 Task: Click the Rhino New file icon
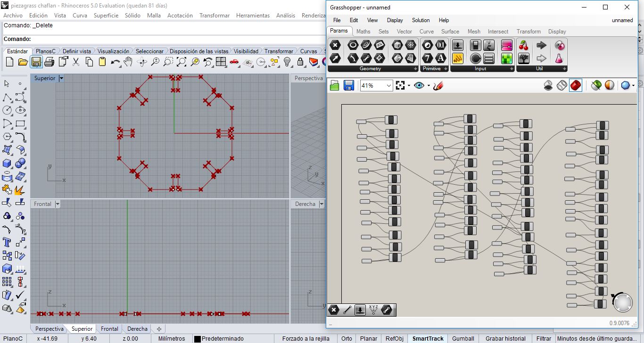coord(9,62)
